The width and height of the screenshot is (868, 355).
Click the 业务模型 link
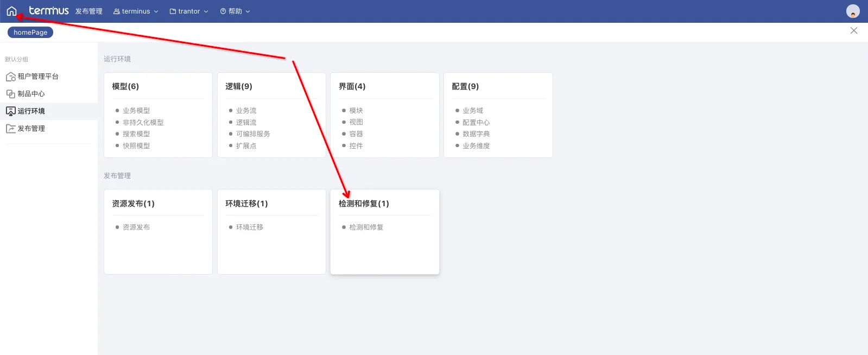136,111
